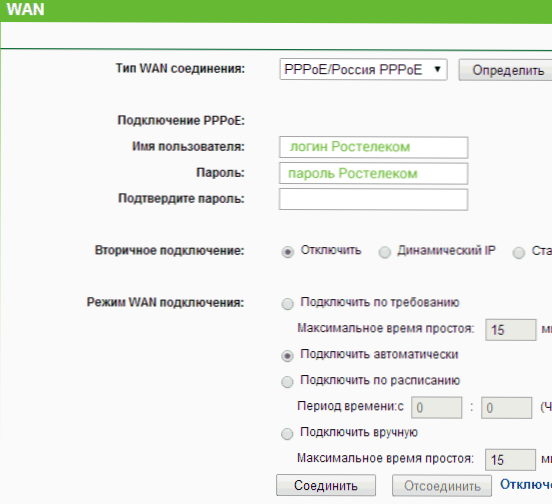This screenshot has width=552, height=504.
Task: Select Подключить по требованию radio button
Action: coord(287,304)
